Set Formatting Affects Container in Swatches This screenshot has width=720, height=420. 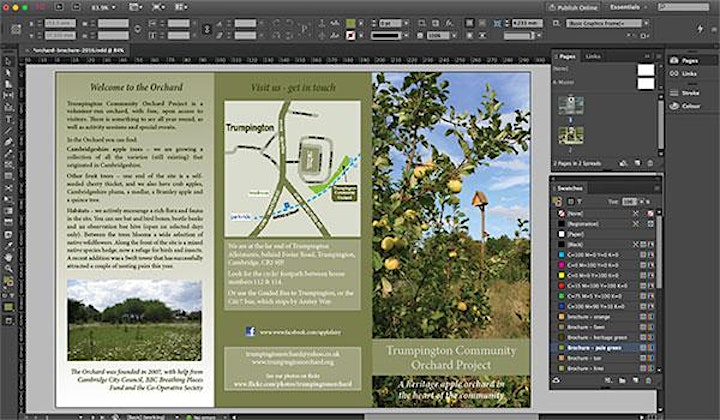point(571,202)
